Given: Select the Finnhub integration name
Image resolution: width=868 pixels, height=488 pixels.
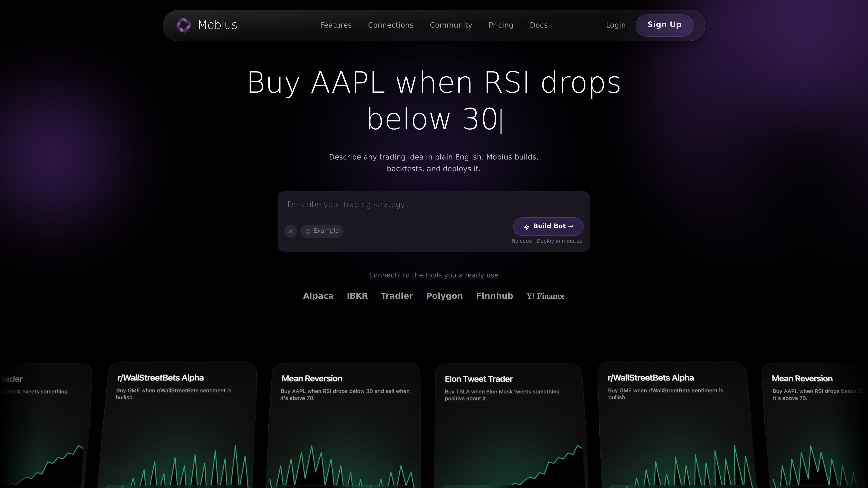Looking at the screenshot, I should pyautogui.click(x=494, y=296).
